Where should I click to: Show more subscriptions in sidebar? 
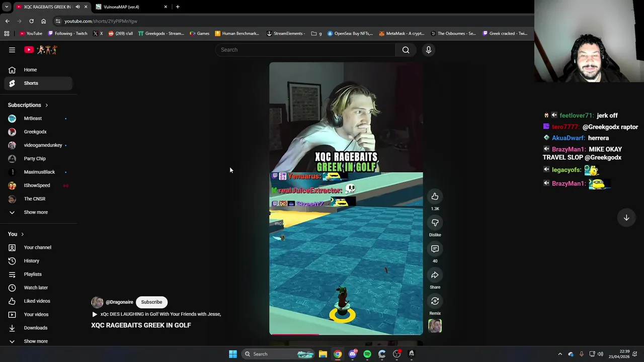tap(38, 212)
